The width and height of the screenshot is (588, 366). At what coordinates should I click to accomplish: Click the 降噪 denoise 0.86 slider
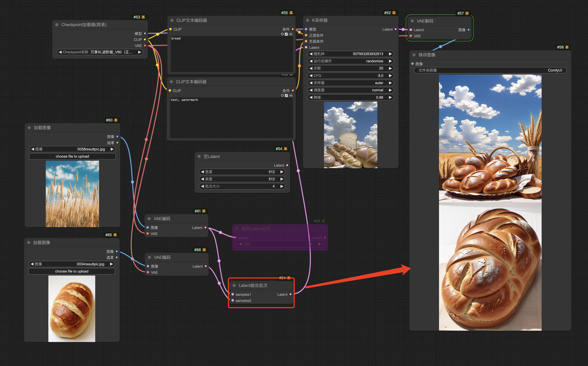point(350,97)
